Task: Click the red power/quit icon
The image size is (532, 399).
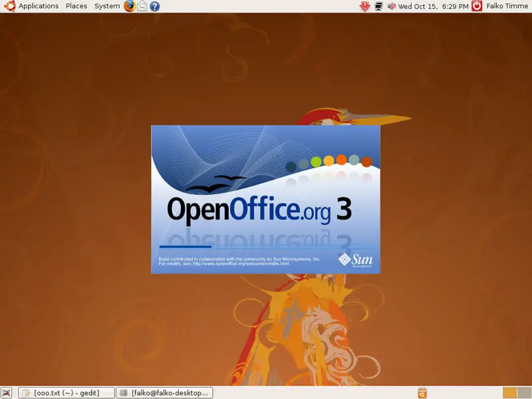Action: [x=477, y=6]
